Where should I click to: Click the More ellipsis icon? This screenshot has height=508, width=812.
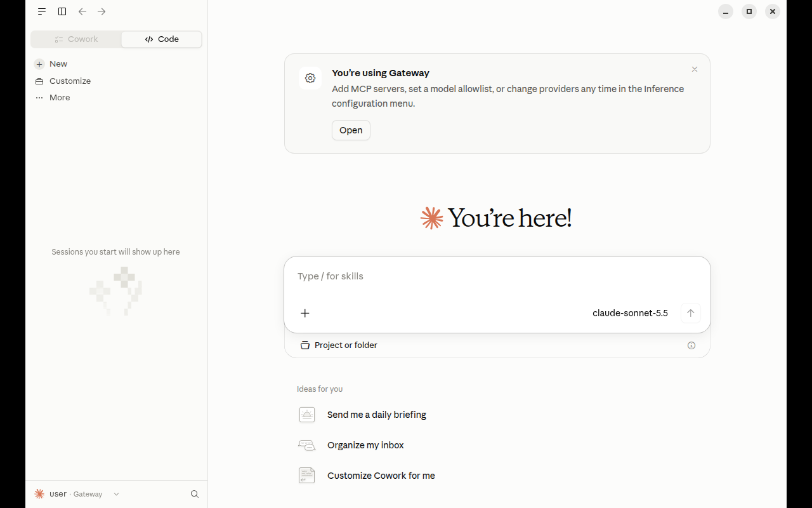tap(39, 98)
